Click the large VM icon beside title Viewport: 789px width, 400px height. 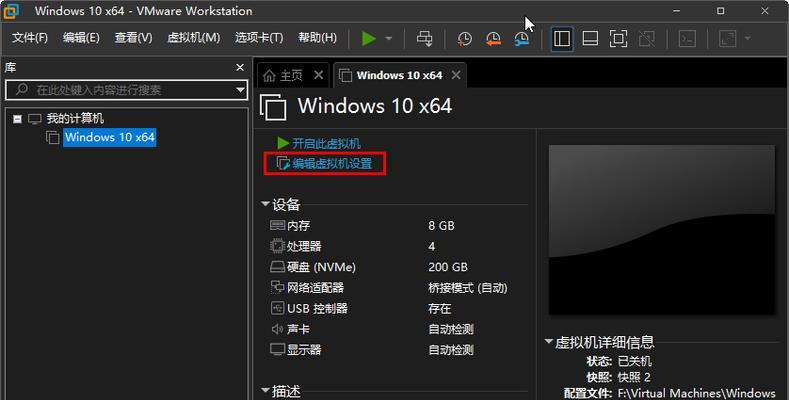tap(273, 107)
